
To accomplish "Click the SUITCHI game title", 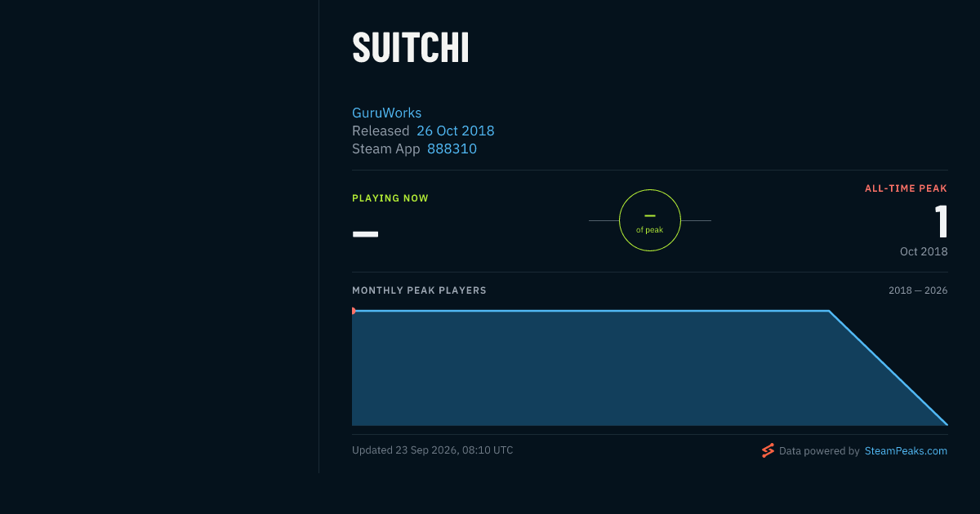I will 411,48.
